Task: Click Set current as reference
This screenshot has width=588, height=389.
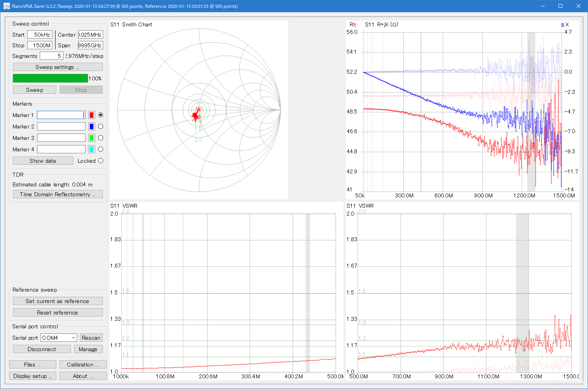Action: [x=58, y=301]
